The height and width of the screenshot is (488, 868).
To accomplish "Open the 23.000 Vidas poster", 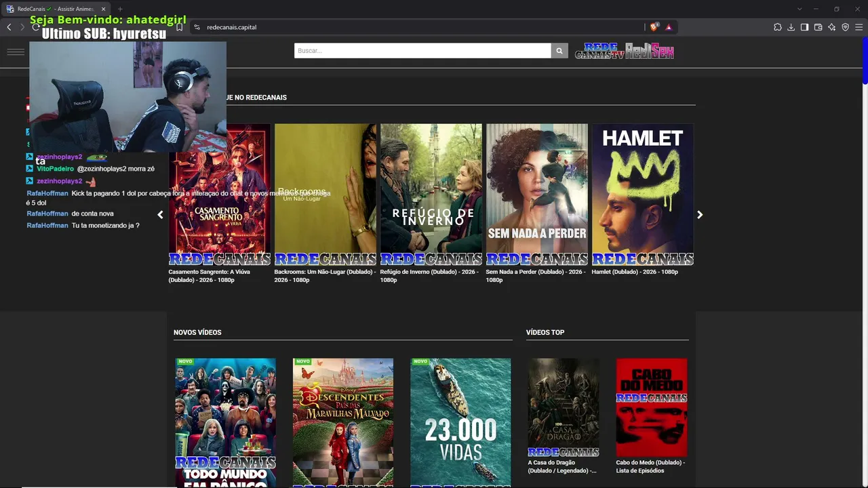I will coord(460,422).
